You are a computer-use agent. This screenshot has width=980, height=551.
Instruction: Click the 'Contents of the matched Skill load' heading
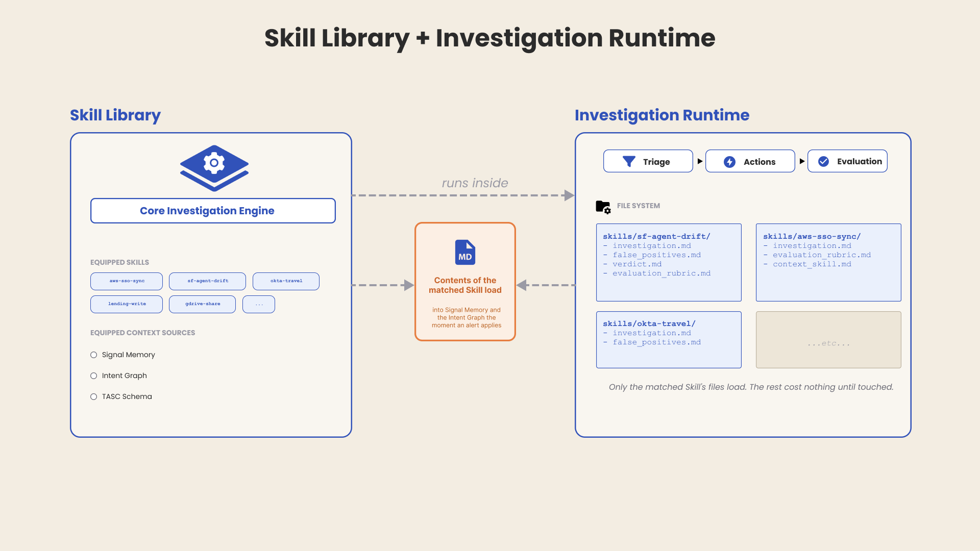tap(465, 285)
